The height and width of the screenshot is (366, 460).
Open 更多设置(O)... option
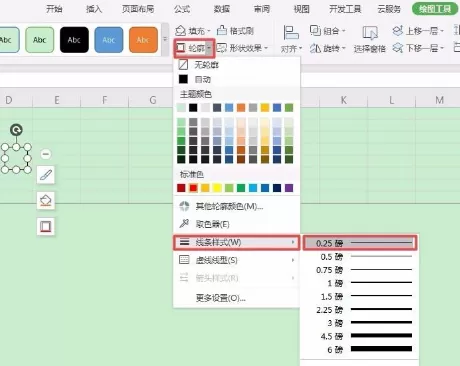coord(236,298)
